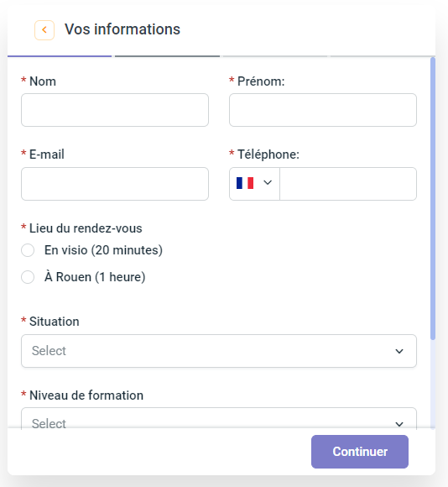Go back using the orange arrow icon
Viewport: 448px width, 487px height.
pyautogui.click(x=44, y=30)
